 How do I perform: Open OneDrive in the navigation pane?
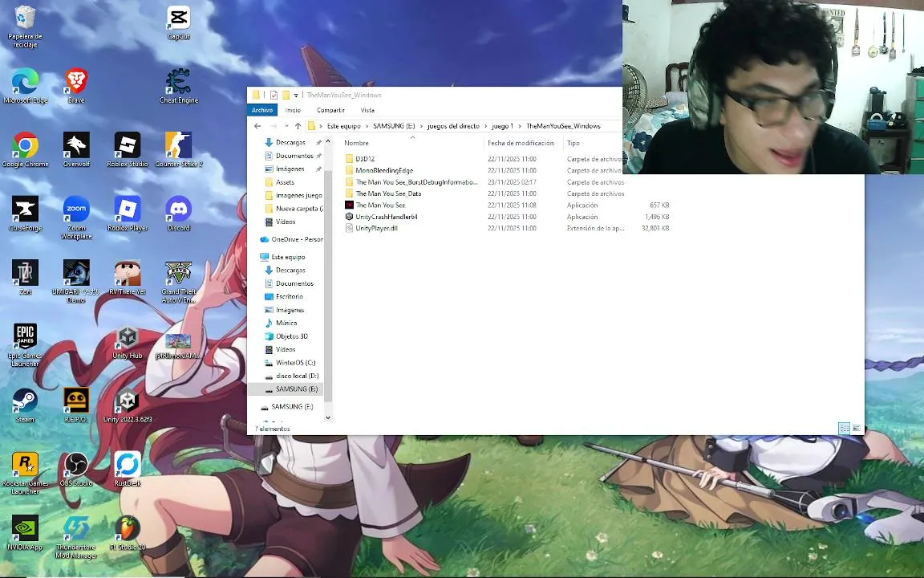click(291, 239)
